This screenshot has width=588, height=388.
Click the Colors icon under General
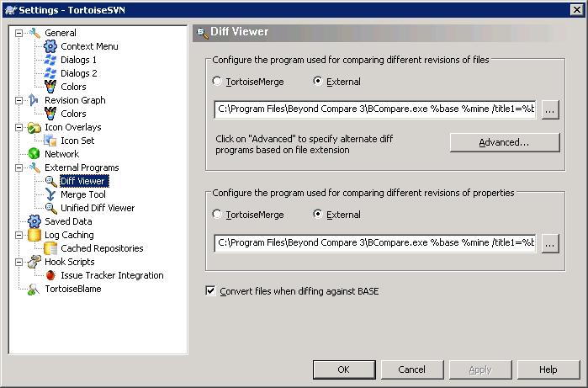(50, 87)
